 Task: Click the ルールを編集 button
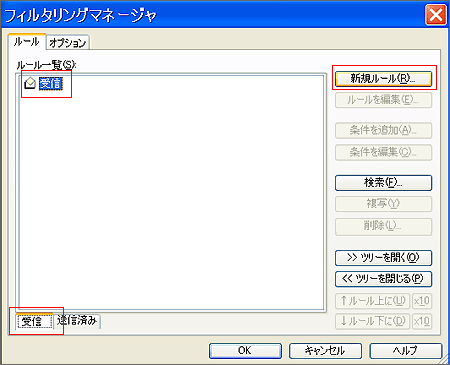coord(383,100)
